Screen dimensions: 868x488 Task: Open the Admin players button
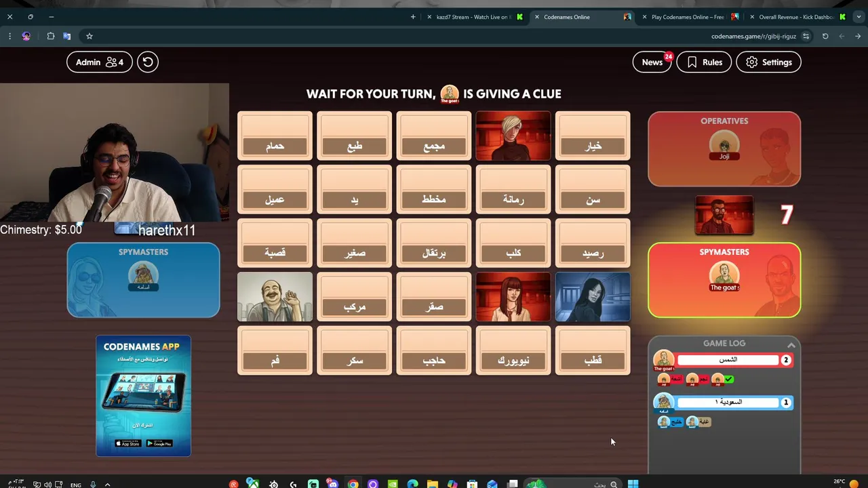(x=99, y=62)
